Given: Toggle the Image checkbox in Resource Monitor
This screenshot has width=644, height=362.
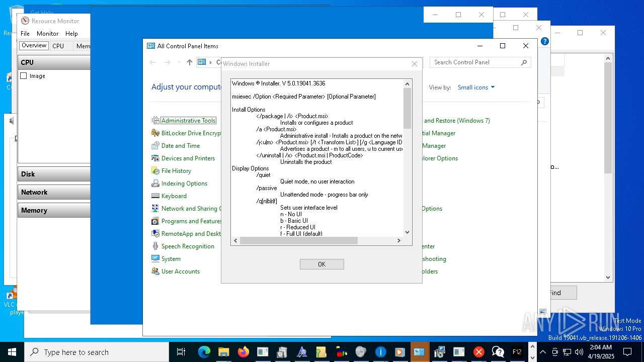Looking at the screenshot, I should click(24, 76).
